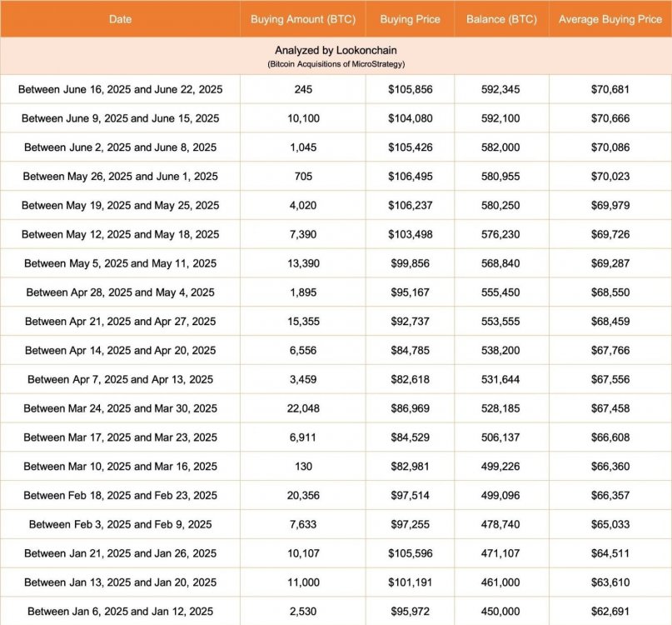The height and width of the screenshot is (625, 672).
Task: Select the May 5 to May 11, 2025 date cell
Action: click(120, 263)
